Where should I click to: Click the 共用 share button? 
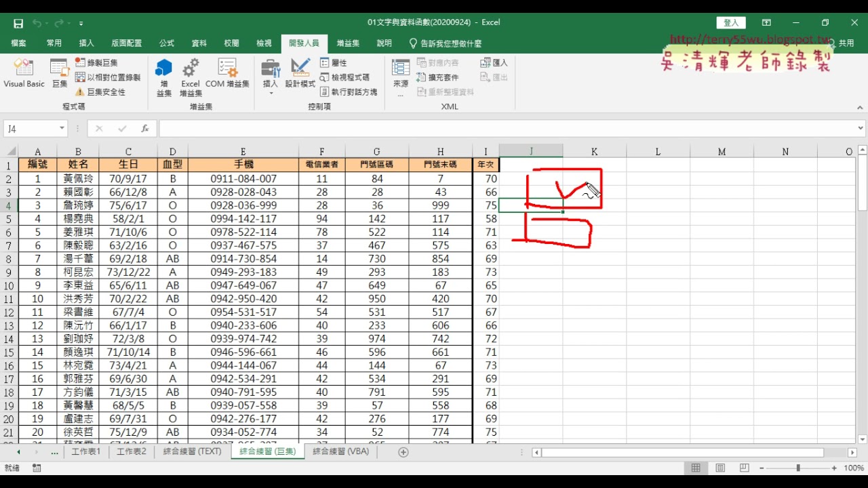(842, 43)
